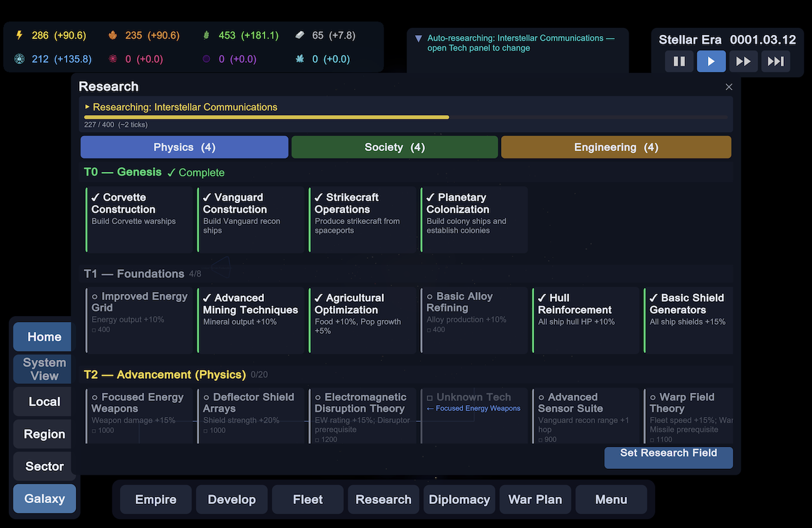812x528 pixels.
Task: Click the Set Research Field button
Action: pos(669,456)
